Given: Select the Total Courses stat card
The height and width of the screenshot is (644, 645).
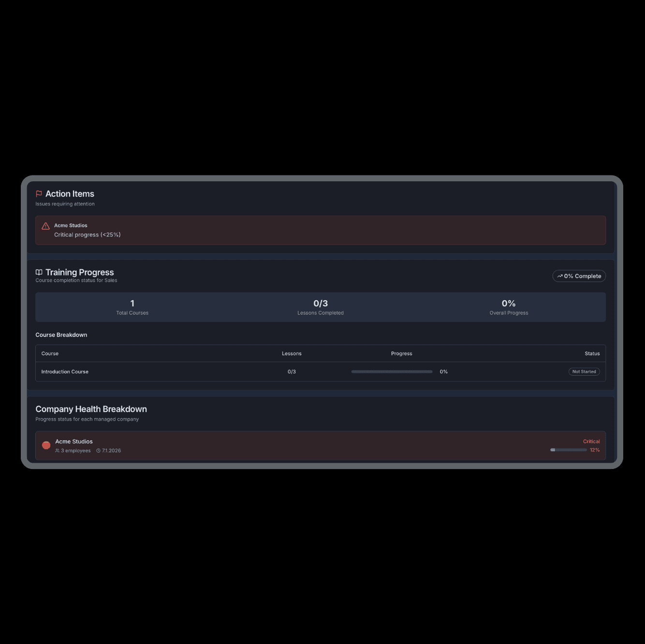Looking at the screenshot, I should [x=132, y=307].
